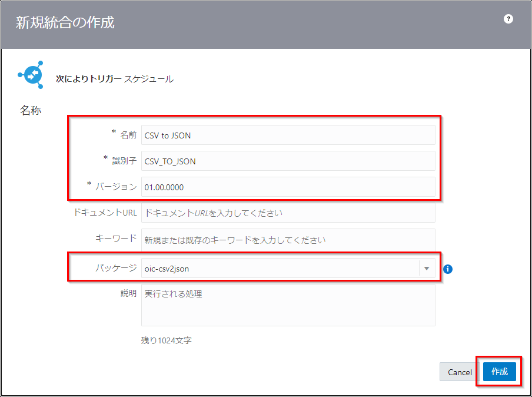The height and width of the screenshot is (397, 532).
Task: Expand the パッケージ dropdown arrow
Action: pyautogui.click(x=427, y=269)
